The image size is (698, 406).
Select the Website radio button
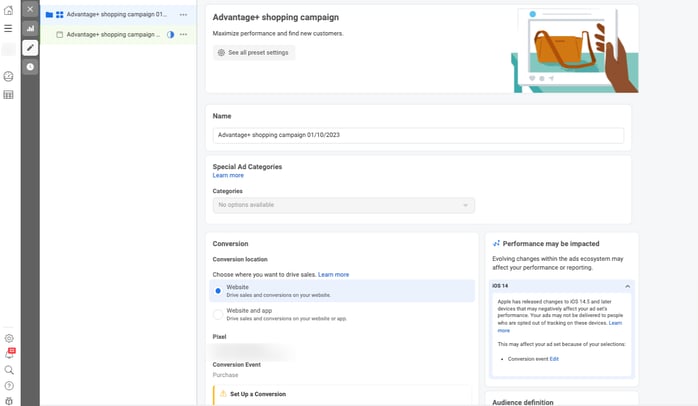pyautogui.click(x=218, y=291)
